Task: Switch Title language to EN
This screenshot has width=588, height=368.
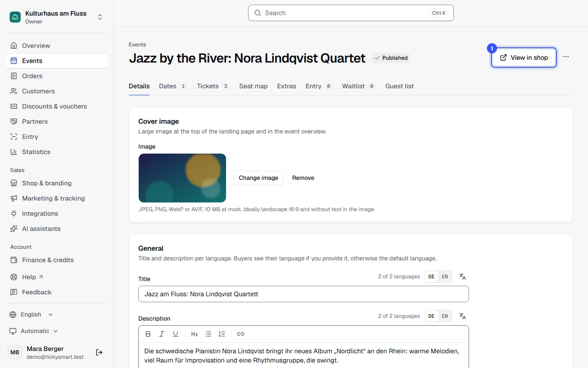Action: coord(445,276)
